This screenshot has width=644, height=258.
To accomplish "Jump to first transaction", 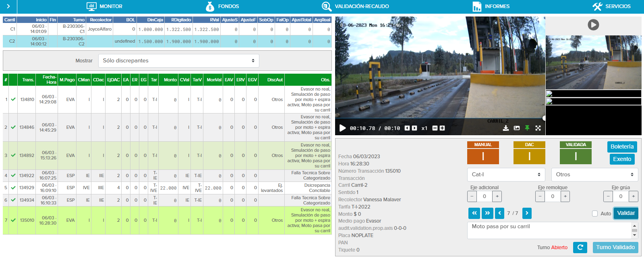I will tap(474, 213).
